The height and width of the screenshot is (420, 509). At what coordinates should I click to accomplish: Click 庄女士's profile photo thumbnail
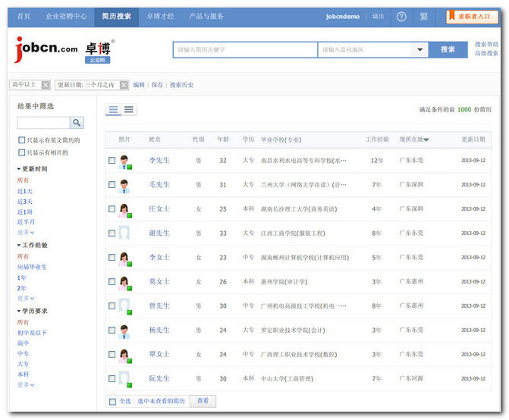124,208
